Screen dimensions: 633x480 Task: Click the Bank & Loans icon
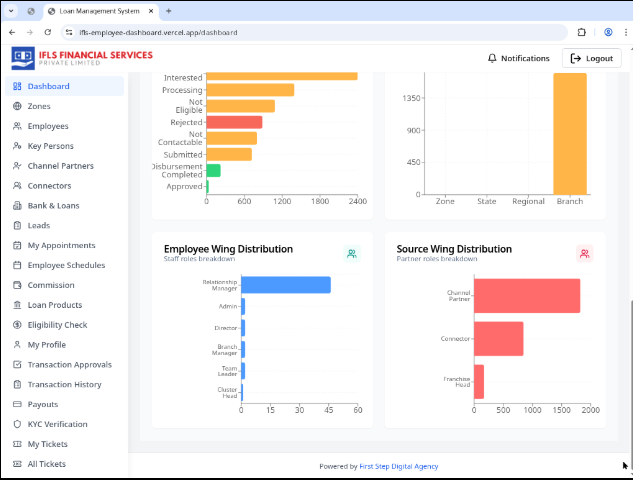[17, 205]
